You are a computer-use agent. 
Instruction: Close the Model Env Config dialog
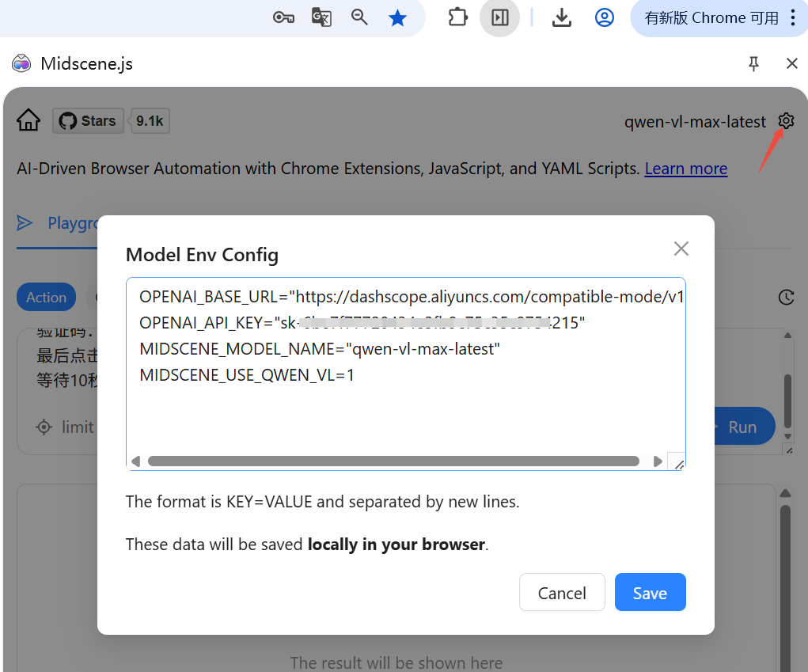coord(681,249)
